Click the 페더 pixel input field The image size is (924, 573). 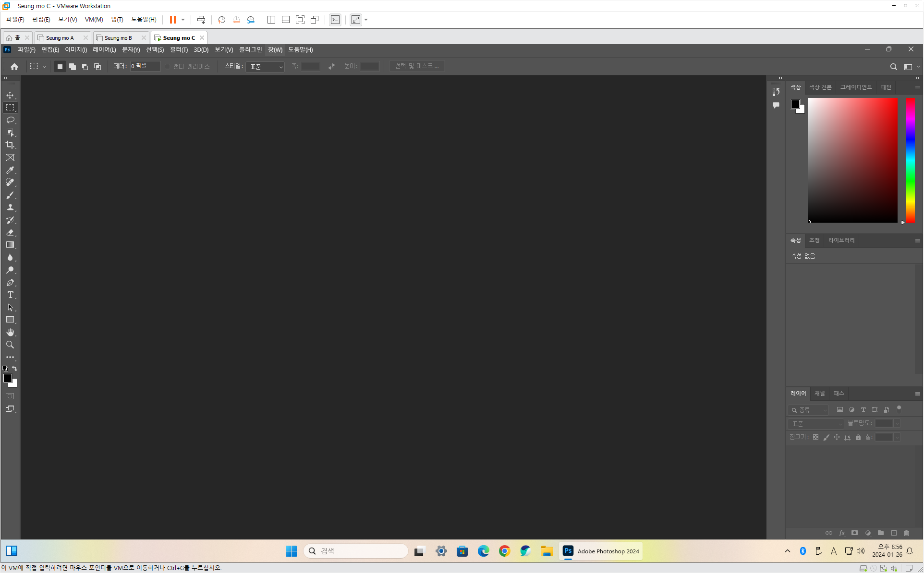click(x=145, y=66)
